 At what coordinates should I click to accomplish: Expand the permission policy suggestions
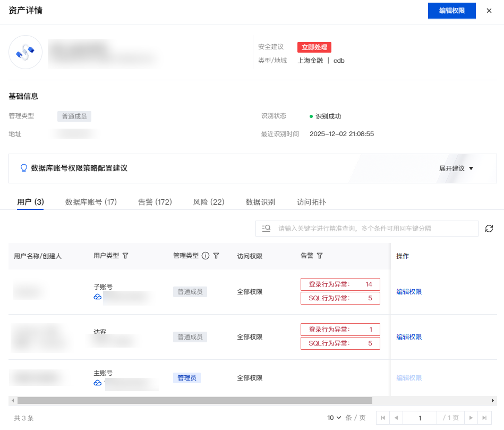(x=456, y=168)
